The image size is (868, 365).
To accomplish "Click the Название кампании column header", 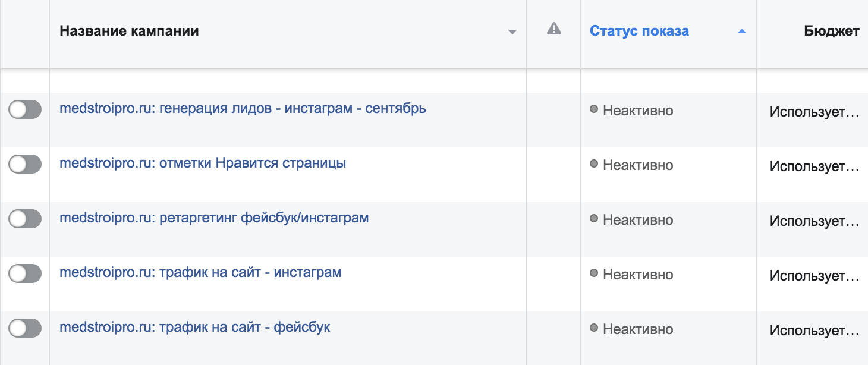I will click(x=129, y=31).
